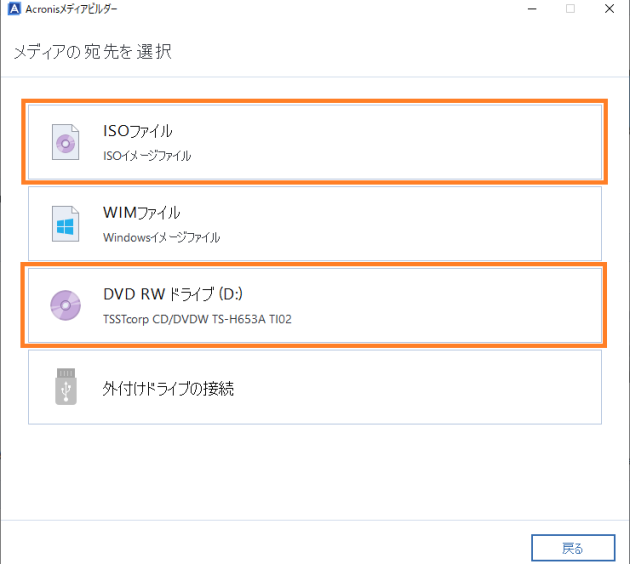The height and width of the screenshot is (564, 630).
Task: Close the Acronis media builder window
Action: (x=609, y=9)
